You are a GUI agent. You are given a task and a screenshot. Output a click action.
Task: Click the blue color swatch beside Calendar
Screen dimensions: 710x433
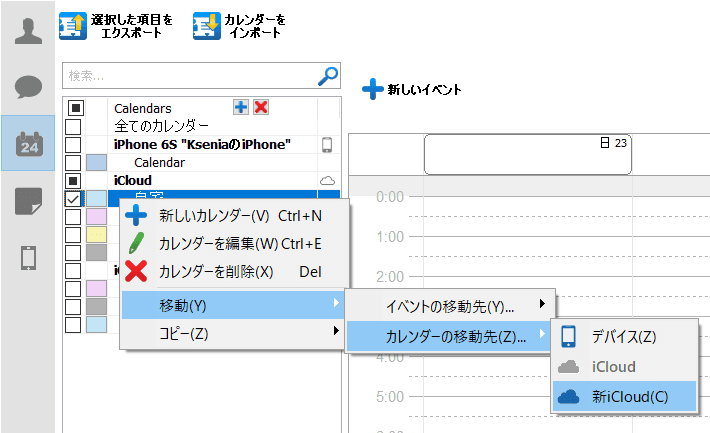(96, 162)
